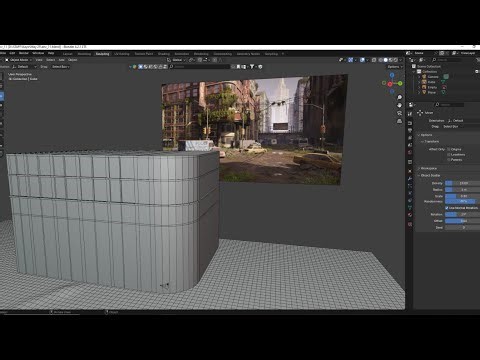
Task: Open the Object Mode dropdown
Action: pos(18,60)
